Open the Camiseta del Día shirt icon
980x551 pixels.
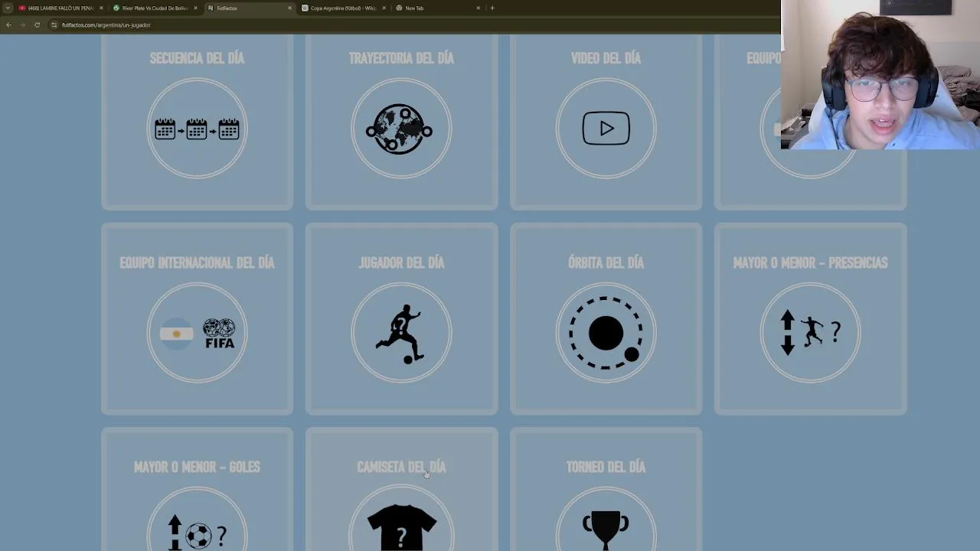(401, 528)
